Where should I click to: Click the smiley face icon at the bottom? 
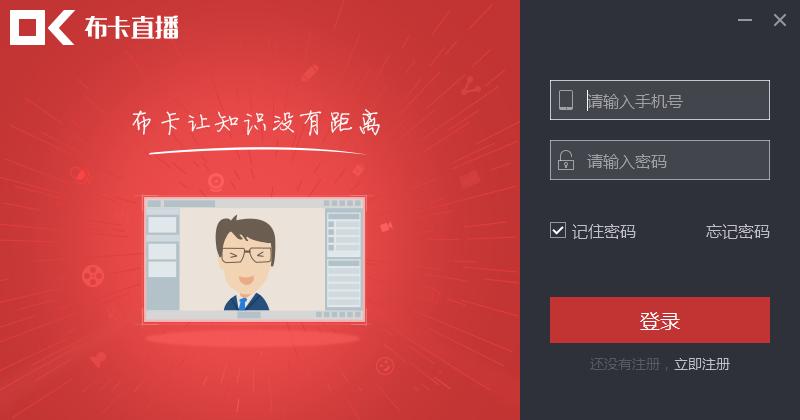tap(385, 365)
